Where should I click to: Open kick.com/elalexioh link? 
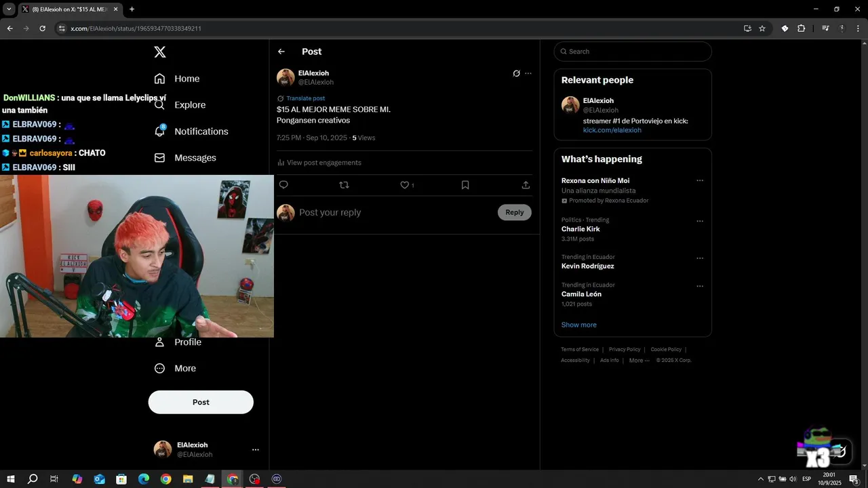[612, 130]
